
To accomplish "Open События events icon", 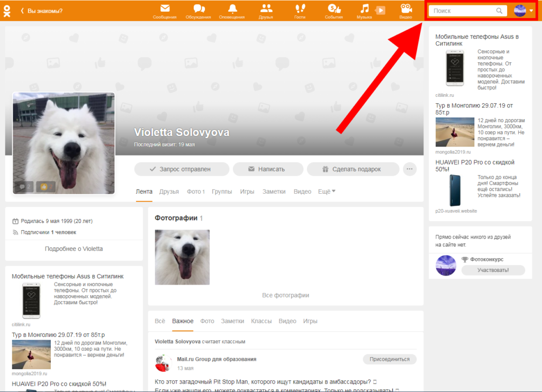I will 333,9.
